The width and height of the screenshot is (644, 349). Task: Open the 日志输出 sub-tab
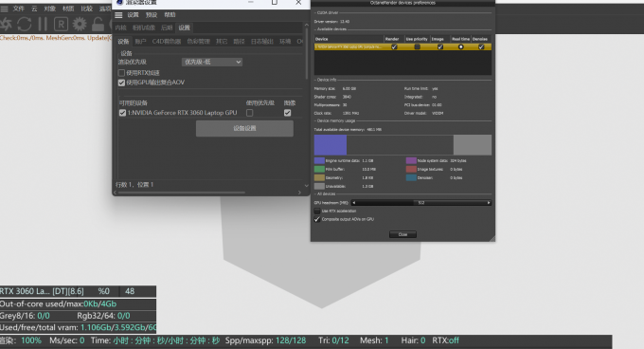(x=262, y=42)
